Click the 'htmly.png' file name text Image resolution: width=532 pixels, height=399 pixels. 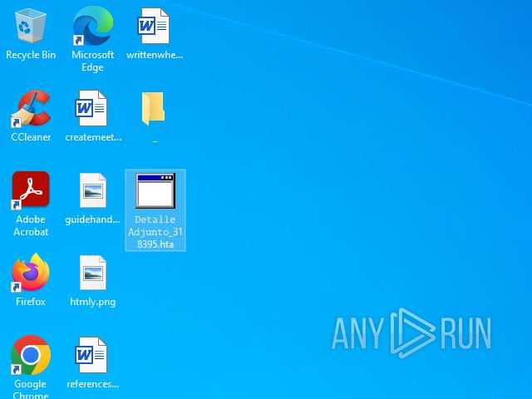tap(92, 302)
